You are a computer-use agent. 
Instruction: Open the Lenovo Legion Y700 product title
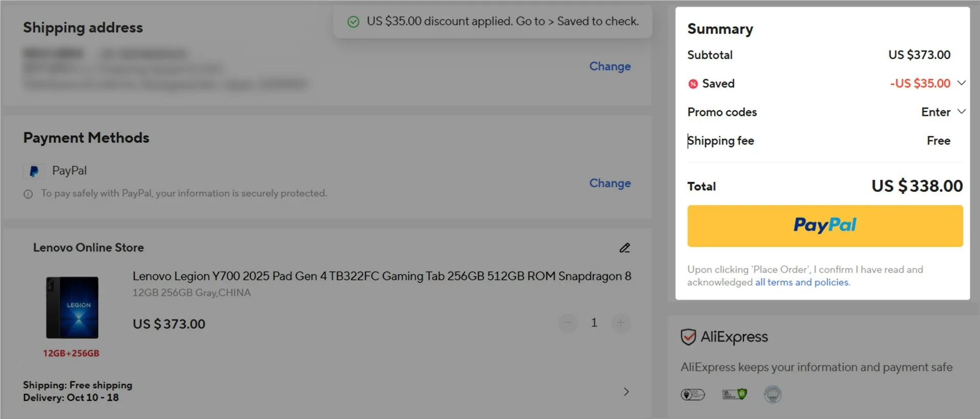[382, 276]
